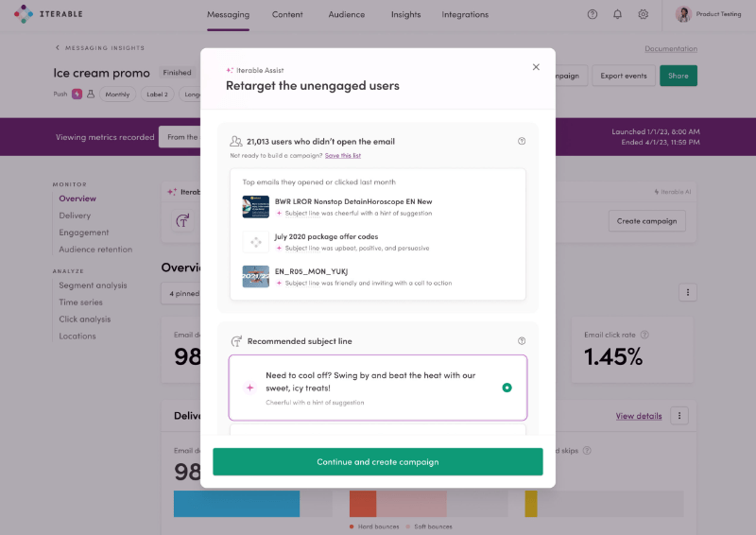Click the back chevron beside Messaging Insights
The width and height of the screenshot is (756, 535).
pyautogui.click(x=58, y=47)
